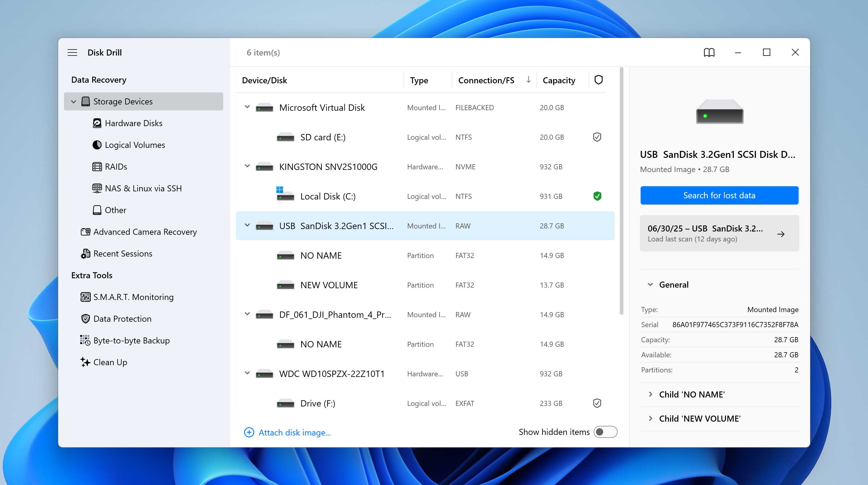Click Search for lost data button

719,195
